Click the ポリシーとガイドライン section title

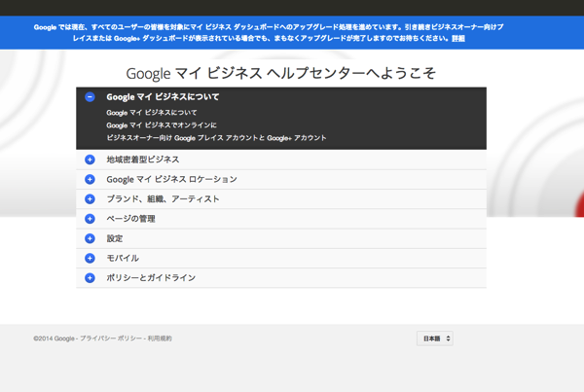[x=151, y=278]
